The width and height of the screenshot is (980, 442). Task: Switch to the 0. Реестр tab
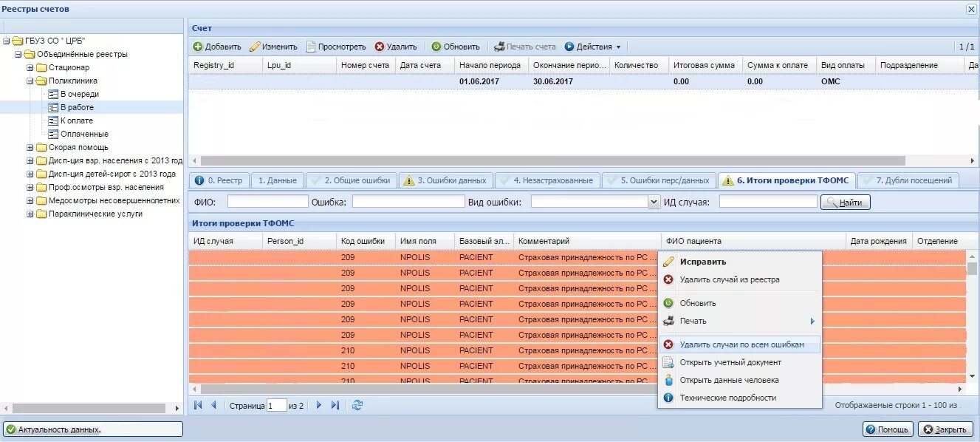219,180
